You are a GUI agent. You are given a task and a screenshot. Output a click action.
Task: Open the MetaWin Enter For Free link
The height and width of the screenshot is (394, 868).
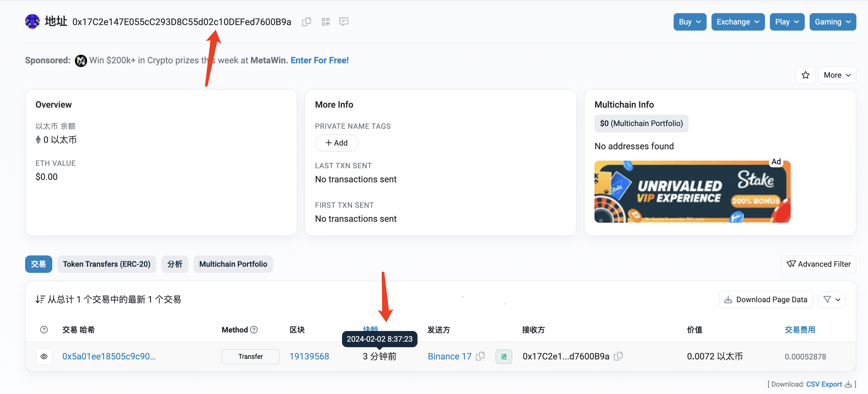point(319,60)
